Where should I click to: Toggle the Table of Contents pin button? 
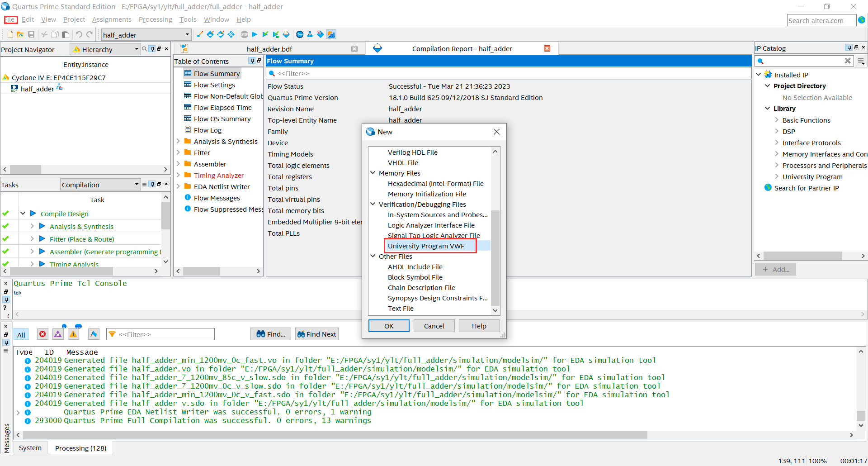click(252, 61)
